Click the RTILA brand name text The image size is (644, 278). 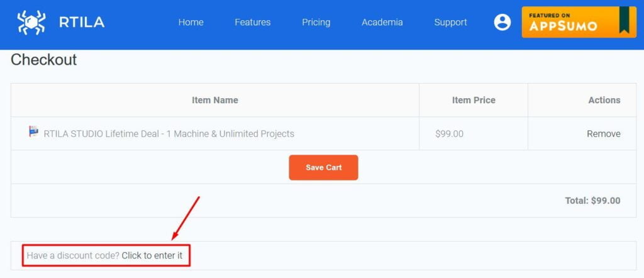[x=82, y=22]
